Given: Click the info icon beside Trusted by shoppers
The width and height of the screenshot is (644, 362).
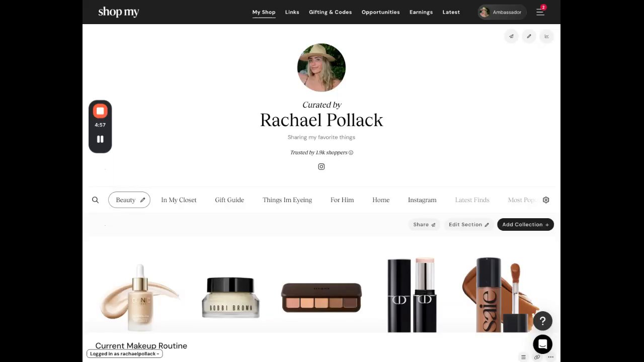Looking at the screenshot, I should point(351,153).
